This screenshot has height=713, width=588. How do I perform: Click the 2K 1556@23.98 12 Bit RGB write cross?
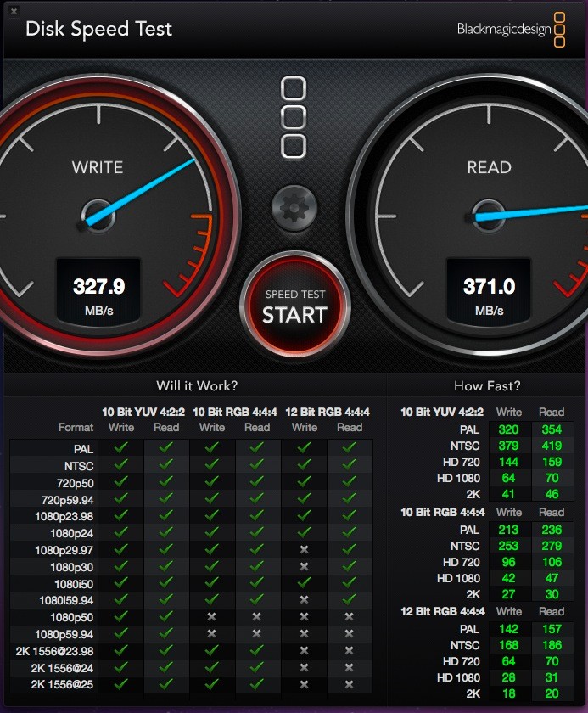pyautogui.click(x=304, y=651)
